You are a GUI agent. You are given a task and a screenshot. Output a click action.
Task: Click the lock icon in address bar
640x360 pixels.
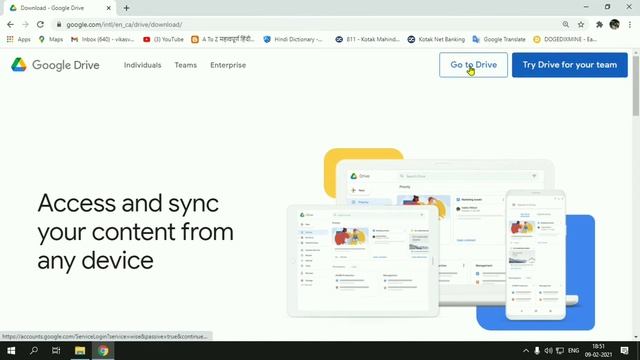pyautogui.click(x=59, y=24)
